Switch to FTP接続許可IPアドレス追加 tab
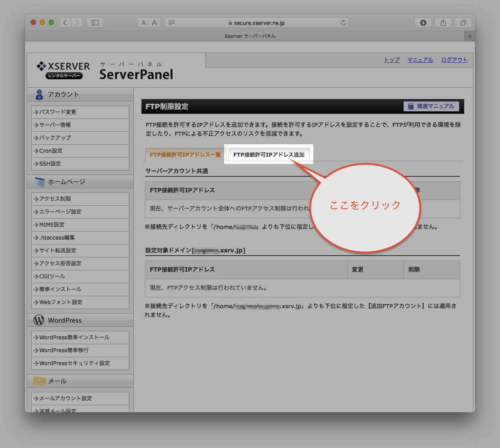 click(x=269, y=155)
